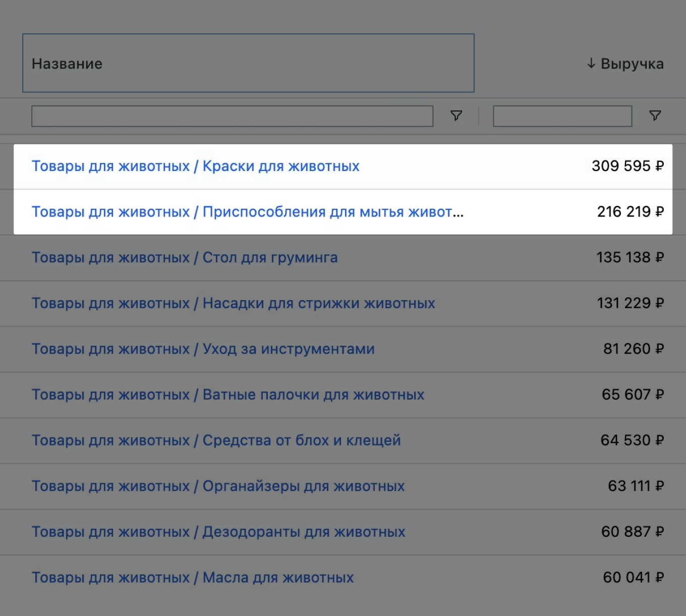Screen dimensions: 686x616
Task: Open Ватные палочки для животных link
Action: tap(228, 395)
